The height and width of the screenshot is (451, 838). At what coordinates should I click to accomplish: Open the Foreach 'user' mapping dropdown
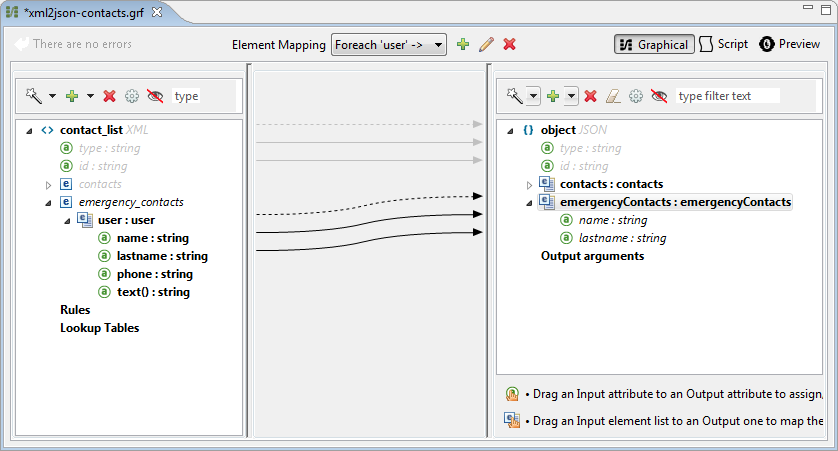tap(389, 44)
